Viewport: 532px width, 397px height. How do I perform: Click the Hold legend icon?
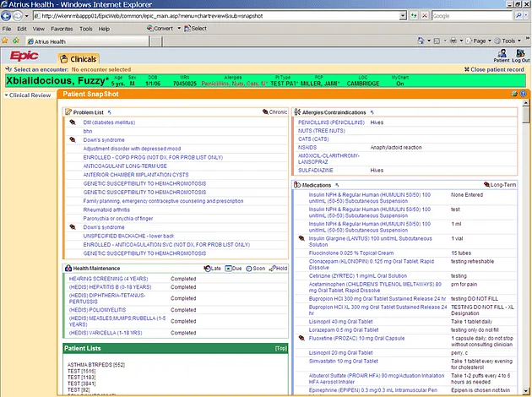(x=272, y=269)
